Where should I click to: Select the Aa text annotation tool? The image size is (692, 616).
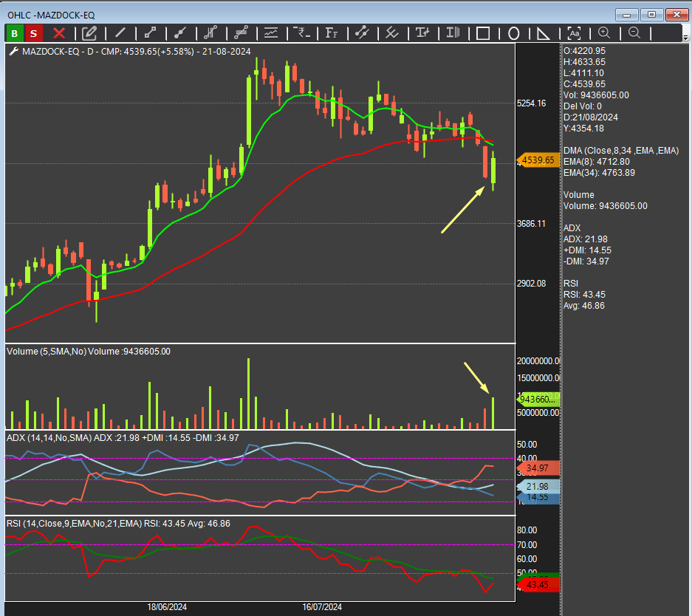[574, 33]
